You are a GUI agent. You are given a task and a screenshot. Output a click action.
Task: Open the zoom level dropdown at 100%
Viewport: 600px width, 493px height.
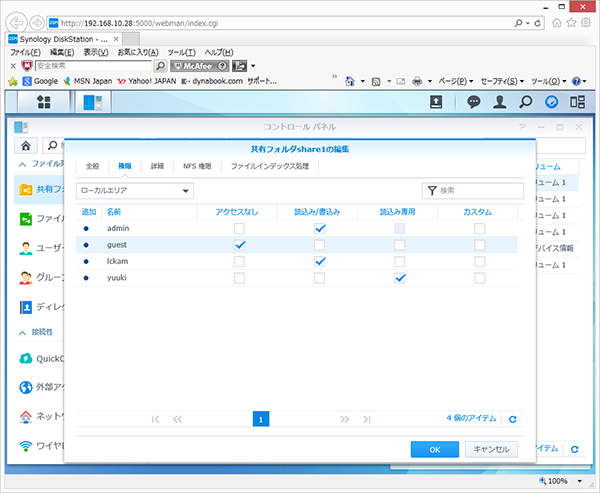(580, 481)
